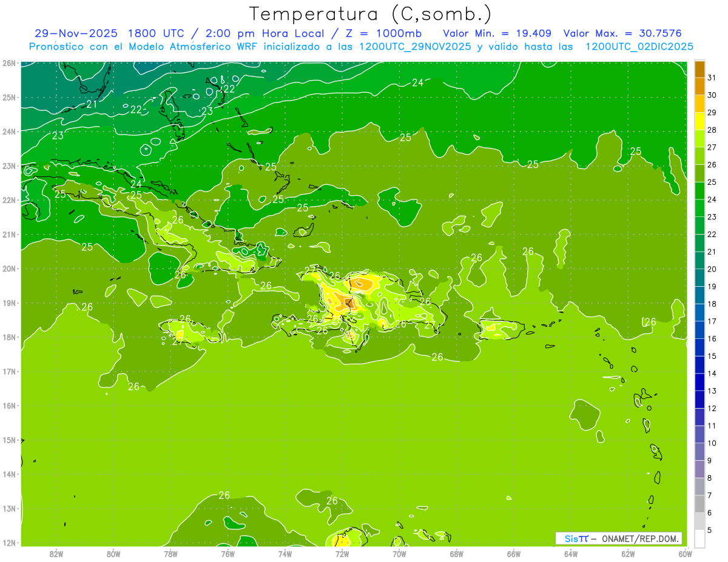The height and width of the screenshot is (562, 728).
Task: Click the gray legend band between 6 and 7
Action: [699, 504]
